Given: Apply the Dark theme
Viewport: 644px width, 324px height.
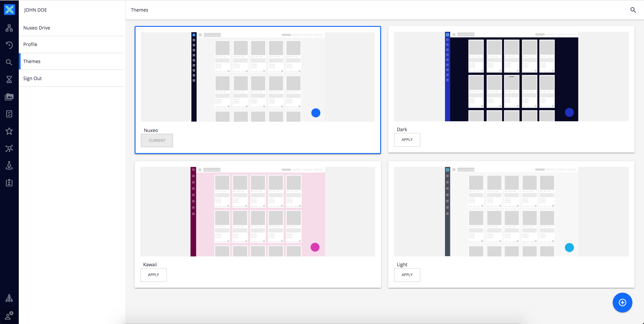Looking at the screenshot, I should (x=407, y=140).
